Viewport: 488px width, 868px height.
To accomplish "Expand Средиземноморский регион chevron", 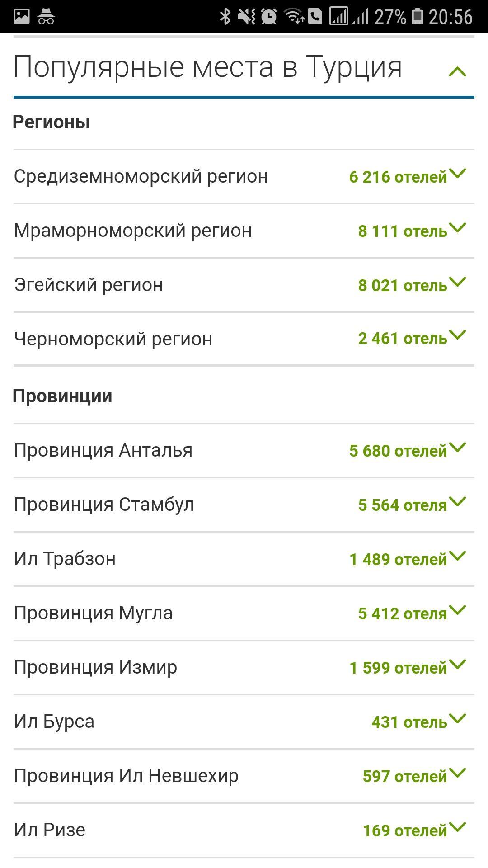I will pyautogui.click(x=457, y=174).
